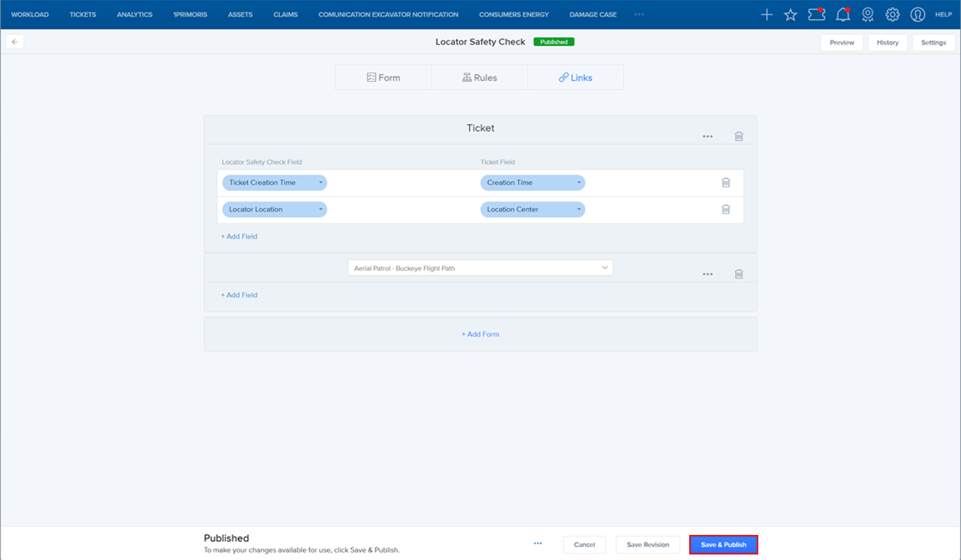The image size is (961, 560).
Task: Open the Analytics menu item
Action: (134, 15)
